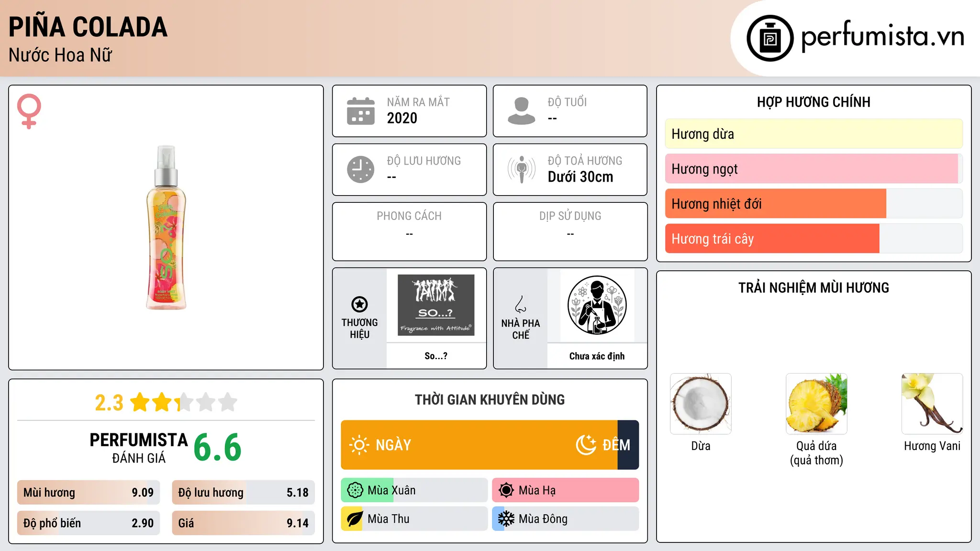Click the THỜI GIAN KHUYÊN DÙNG heading
Image resolution: width=980 pixels, height=551 pixels.
click(x=490, y=399)
